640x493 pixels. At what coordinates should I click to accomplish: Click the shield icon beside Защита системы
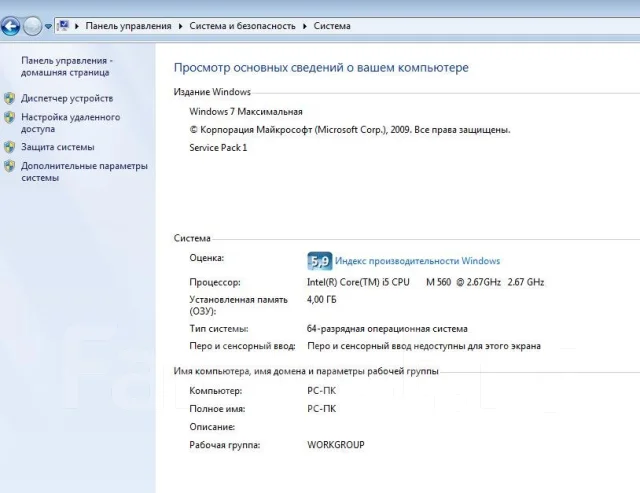point(9,147)
